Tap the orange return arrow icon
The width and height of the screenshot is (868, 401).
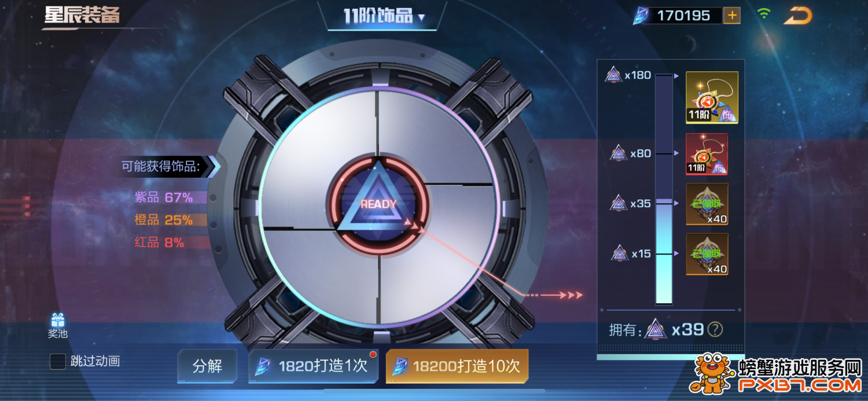[x=799, y=16]
